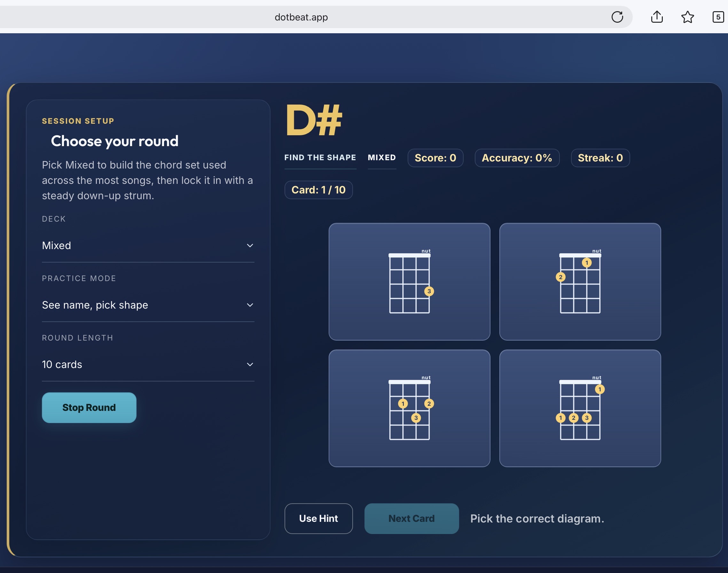Pick the diagram with fingers 1, 2, 3 triangle
Viewport: 728px width, 573px height.
pos(409,408)
